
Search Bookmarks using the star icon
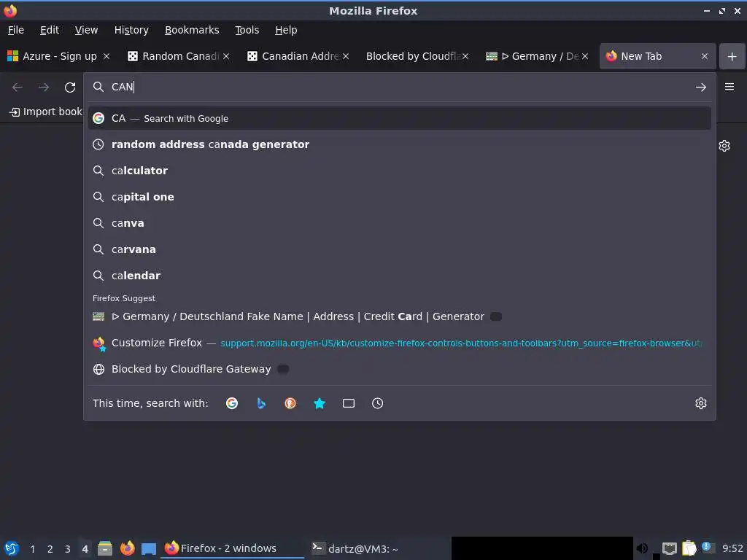[x=320, y=403]
